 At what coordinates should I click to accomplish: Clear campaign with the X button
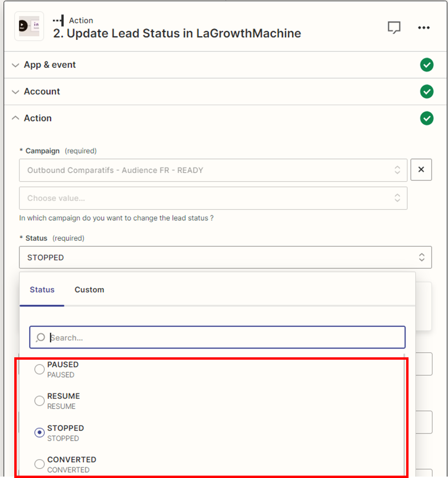pyautogui.click(x=421, y=170)
